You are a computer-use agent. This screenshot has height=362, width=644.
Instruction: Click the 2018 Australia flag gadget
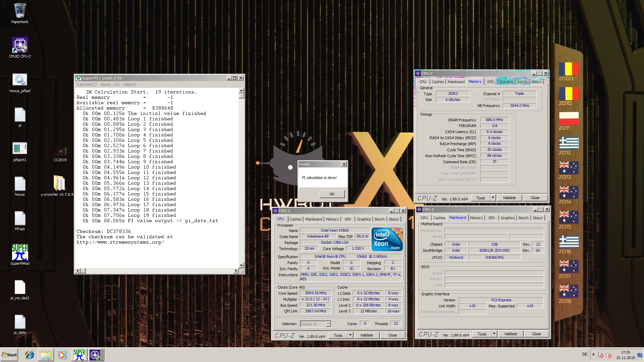pos(568,294)
